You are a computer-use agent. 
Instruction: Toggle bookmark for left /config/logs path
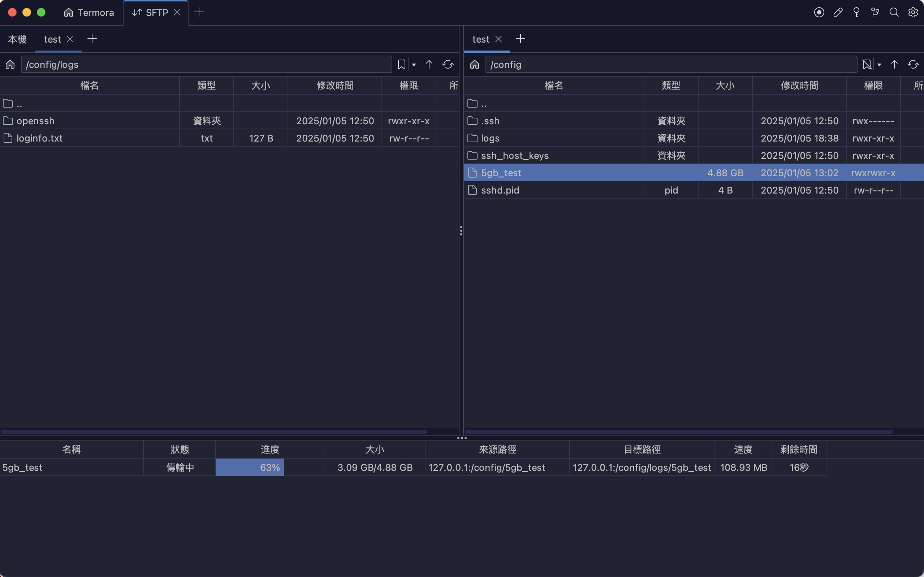click(x=402, y=65)
